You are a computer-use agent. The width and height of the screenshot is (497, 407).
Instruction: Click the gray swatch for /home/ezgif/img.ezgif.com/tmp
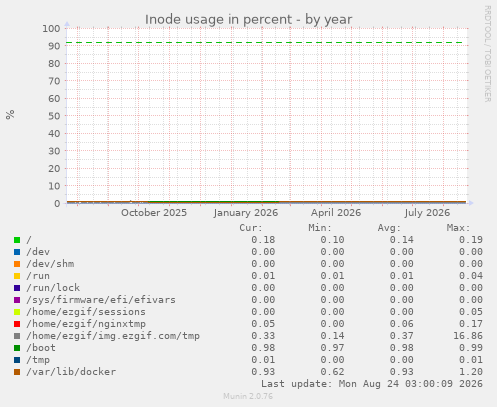pyautogui.click(x=17, y=336)
